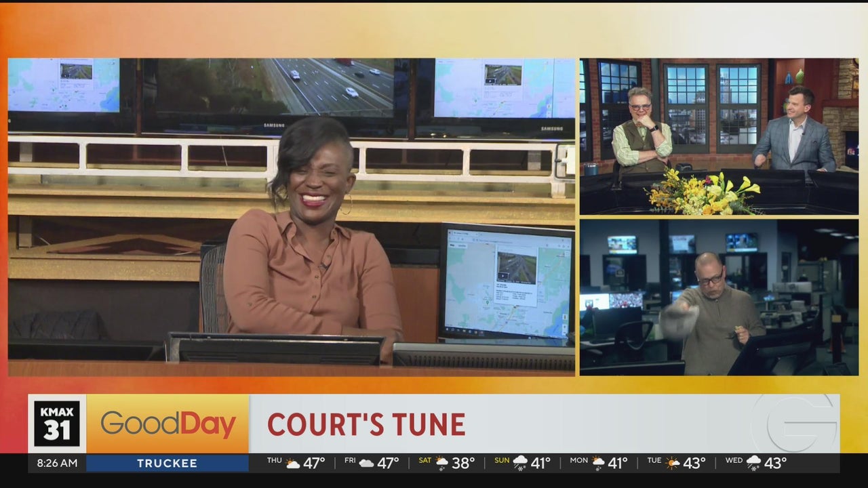
Task: Click the Tuesday sunny weather icon
Action: [672, 464]
